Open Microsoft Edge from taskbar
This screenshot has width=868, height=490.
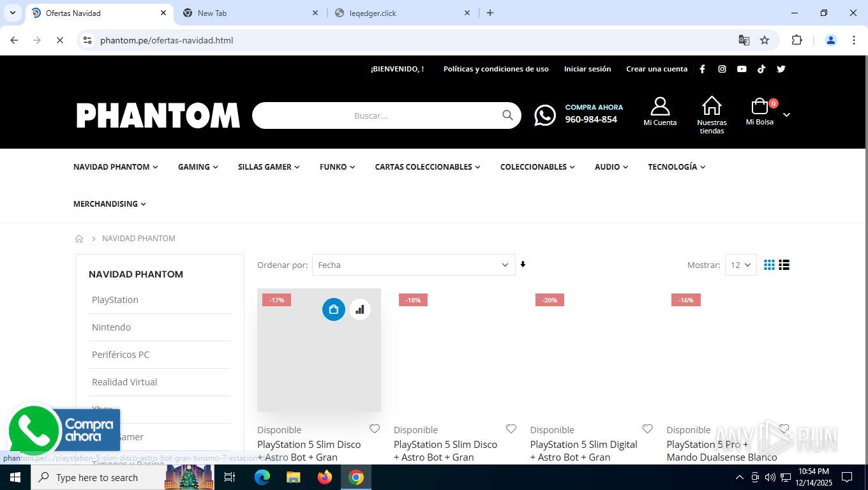(x=262, y=477)
